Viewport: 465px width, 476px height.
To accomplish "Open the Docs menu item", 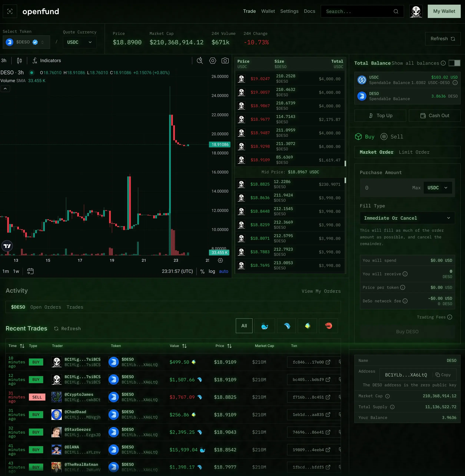I will (309, 11).
